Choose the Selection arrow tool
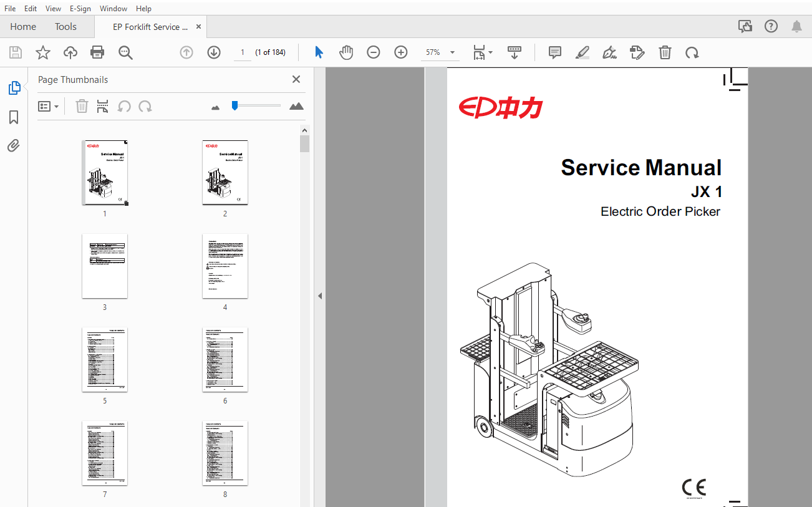Screen dimensions: 812x507 click(x=319, y=52)
